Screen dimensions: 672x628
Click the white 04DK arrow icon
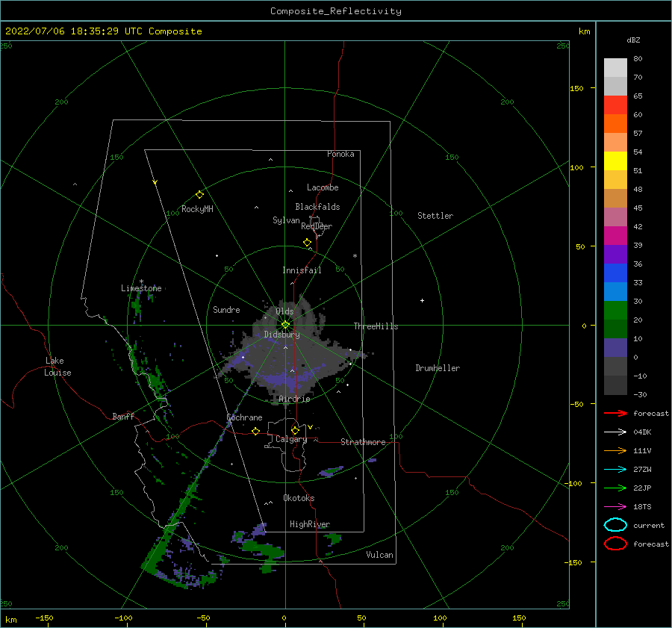[x=615, y=432]
